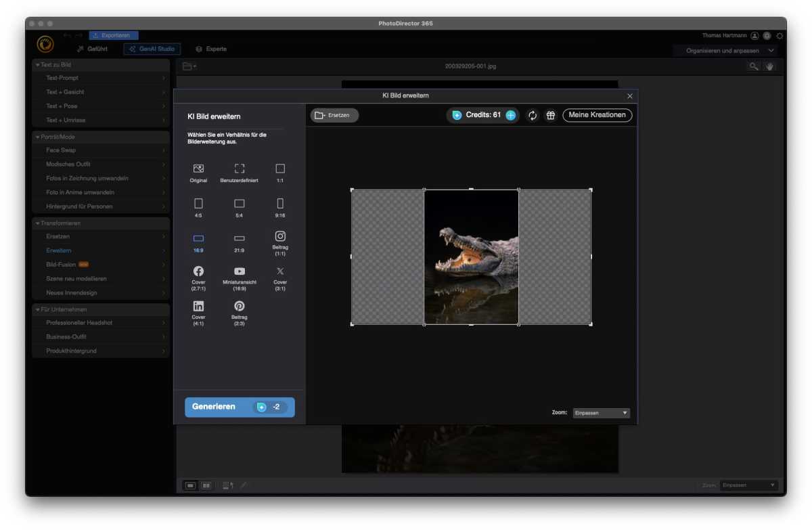Select the hand pan tool
This screenshot has height=530, width=812.
coord(769,66)
